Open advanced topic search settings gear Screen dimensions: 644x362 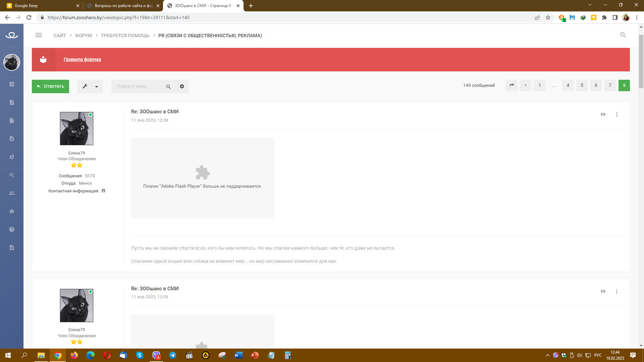182,86
